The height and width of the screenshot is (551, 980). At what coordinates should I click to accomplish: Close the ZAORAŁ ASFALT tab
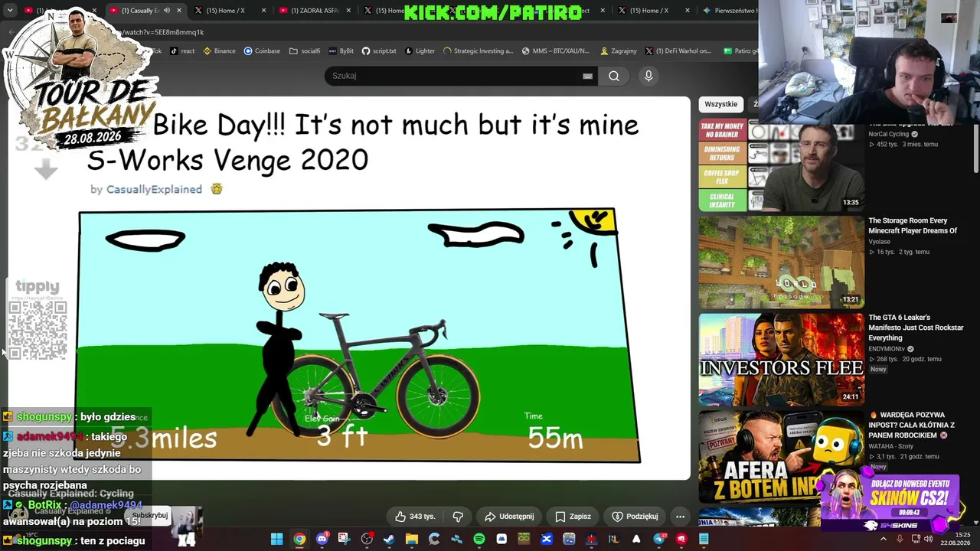pos(348,11)
